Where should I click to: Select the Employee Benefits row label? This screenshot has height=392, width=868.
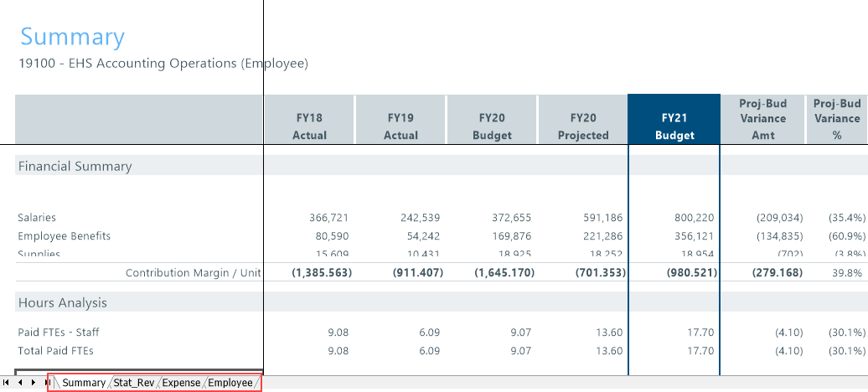pyautogui.click(x=65, y=236)
